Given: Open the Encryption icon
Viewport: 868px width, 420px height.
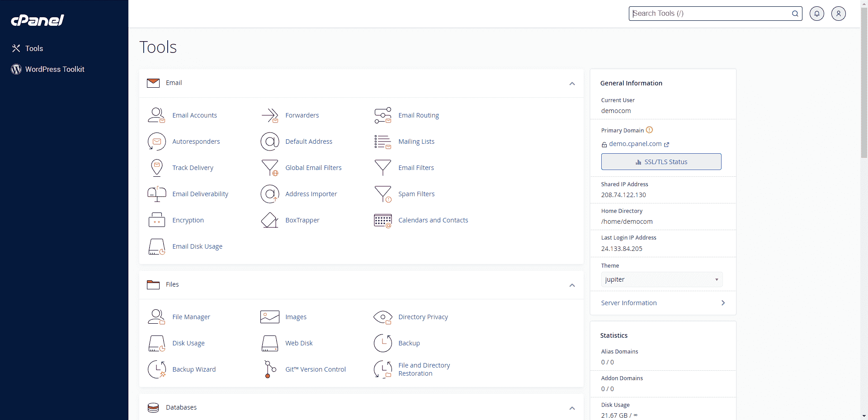Looking at the screenshot, I should [156, 220].
